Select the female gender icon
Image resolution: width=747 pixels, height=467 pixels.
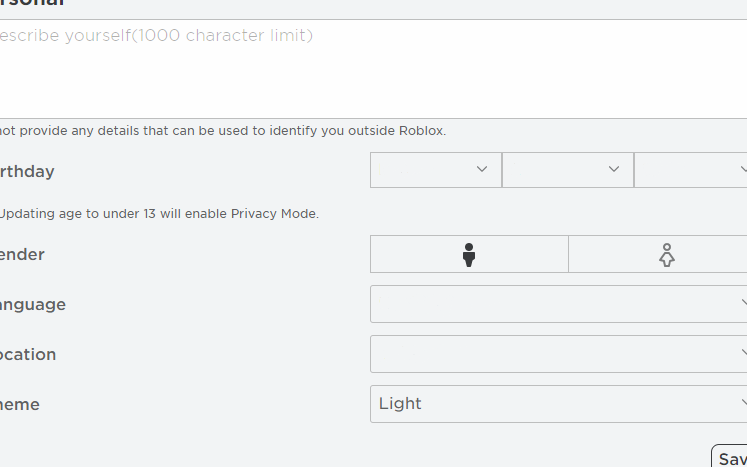tap(667, 255)
